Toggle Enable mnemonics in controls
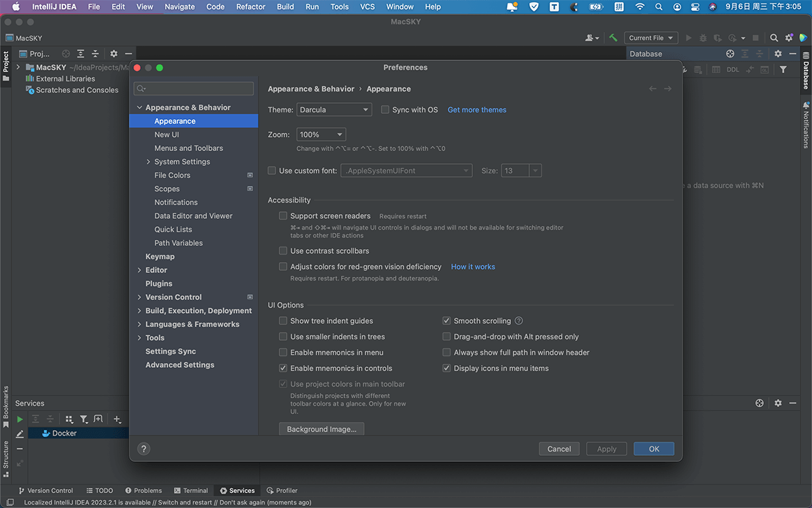812x508 pixels. [284, 368]
